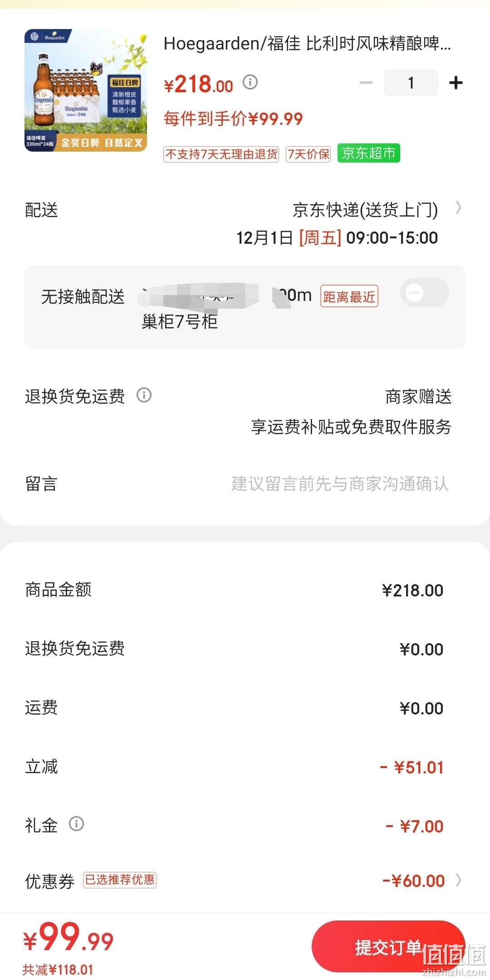Expand delivery options via 配送 chevron

tap(459, 208)
